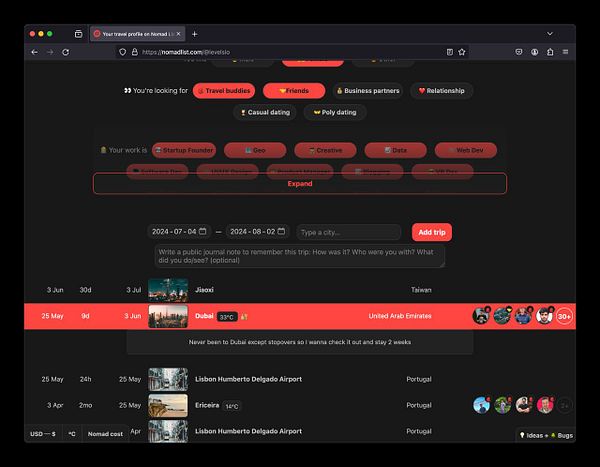Show 30+ more members in Dubai

point(564,316)
